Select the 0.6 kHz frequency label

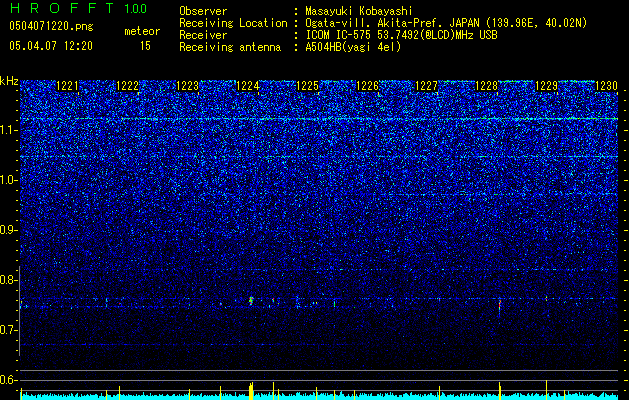tap(9, 380)
